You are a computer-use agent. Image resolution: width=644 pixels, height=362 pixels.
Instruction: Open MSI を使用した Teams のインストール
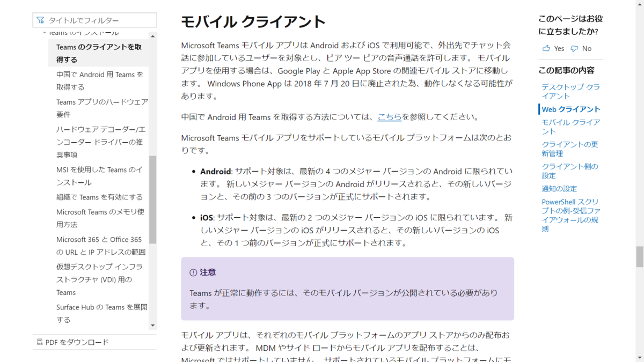tap(99, 176)
